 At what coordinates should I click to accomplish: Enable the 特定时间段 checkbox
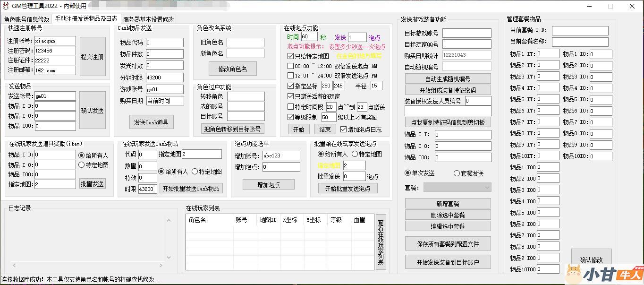click(291, 107)
